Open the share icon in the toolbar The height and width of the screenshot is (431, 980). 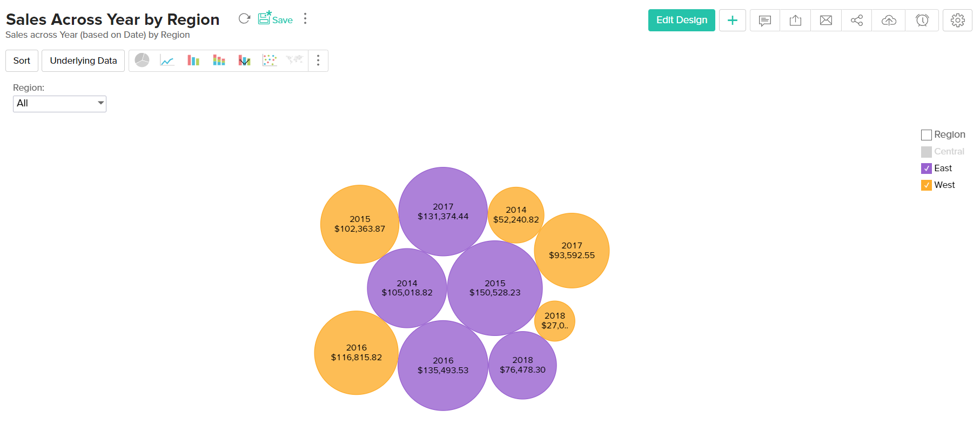tap(856, 21)
